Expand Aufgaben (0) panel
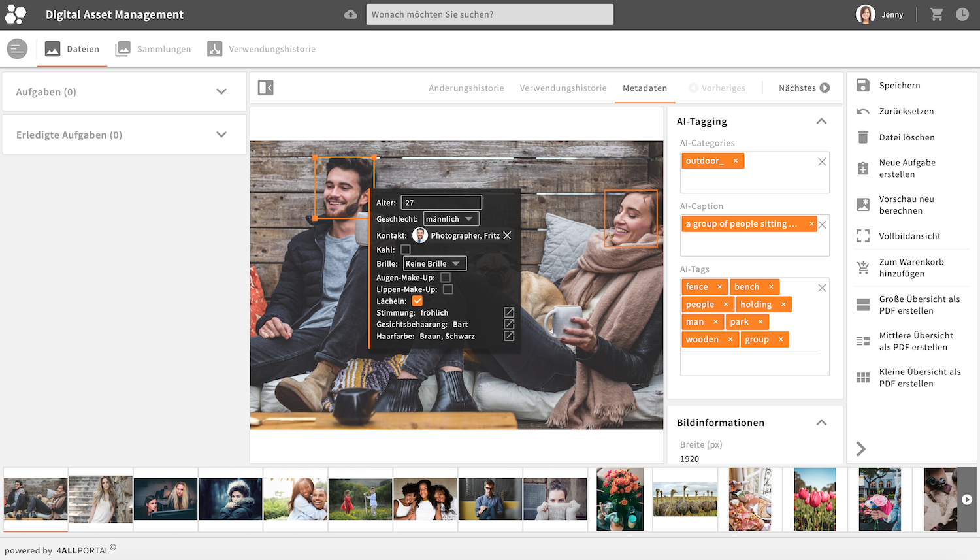The height and width of the screenshot is (560, 980). point(221,91)
